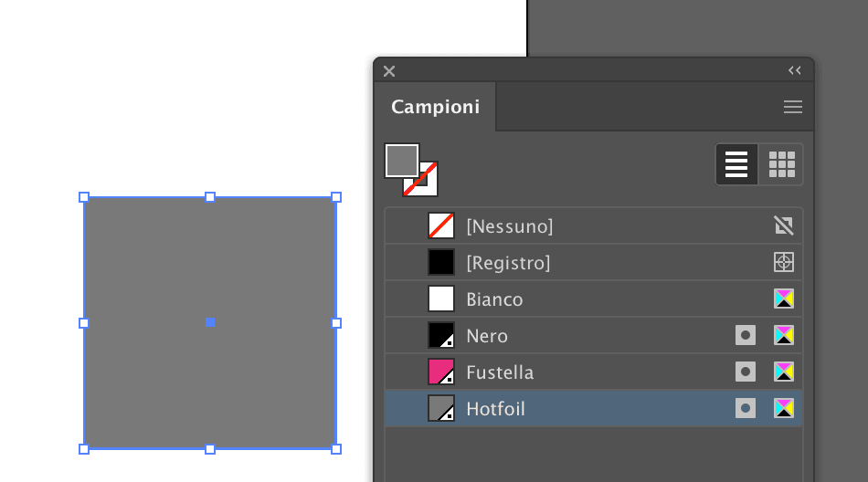This screenshot has width=868, height=482.
Task: Click center point of the selected gray square
Action: point(210,322)
